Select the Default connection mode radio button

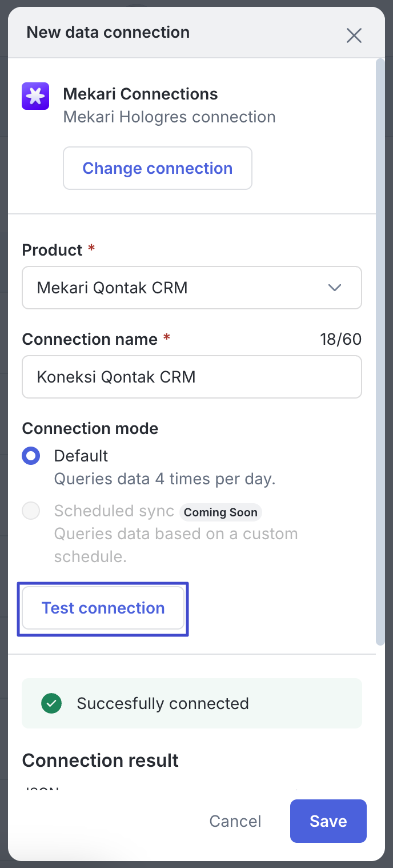(31, 456)
